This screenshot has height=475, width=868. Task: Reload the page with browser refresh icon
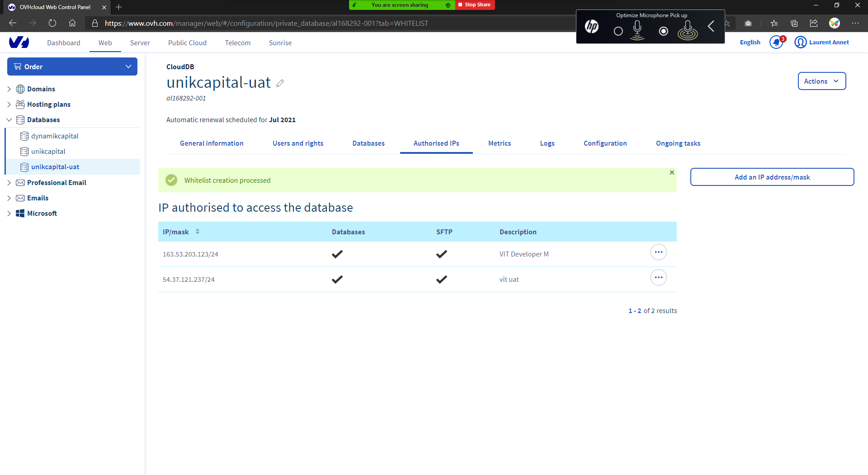tap(52, 23)
